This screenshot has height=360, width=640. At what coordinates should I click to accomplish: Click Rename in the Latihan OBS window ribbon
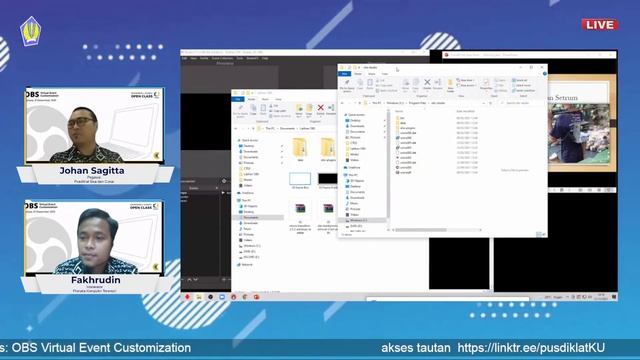331,109
